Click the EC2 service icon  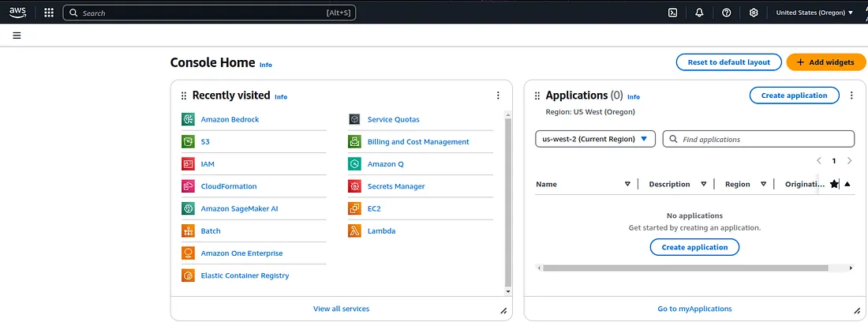coord(355,208)
